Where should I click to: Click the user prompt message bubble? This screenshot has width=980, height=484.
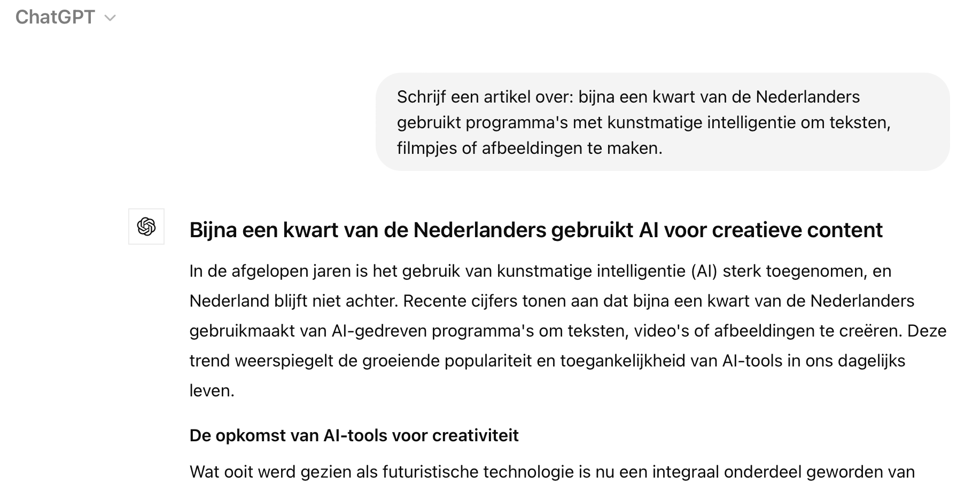[663, 122]
